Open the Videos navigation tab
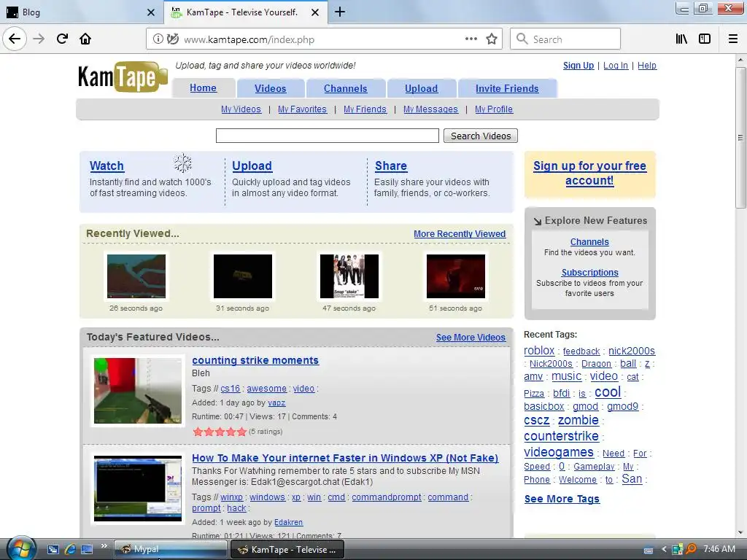 pyautogui.click(x=270, y=88)
